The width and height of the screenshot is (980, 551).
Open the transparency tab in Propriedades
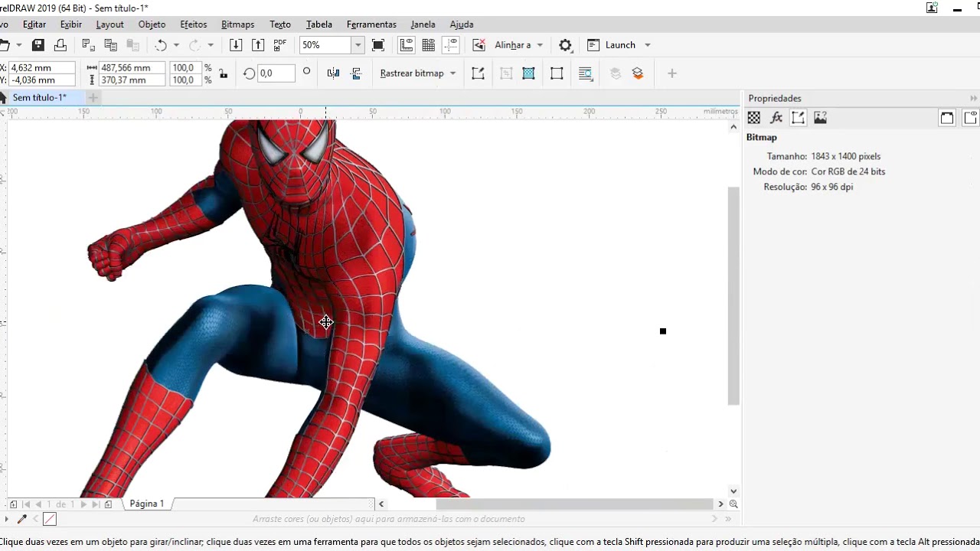coord(754,118)
